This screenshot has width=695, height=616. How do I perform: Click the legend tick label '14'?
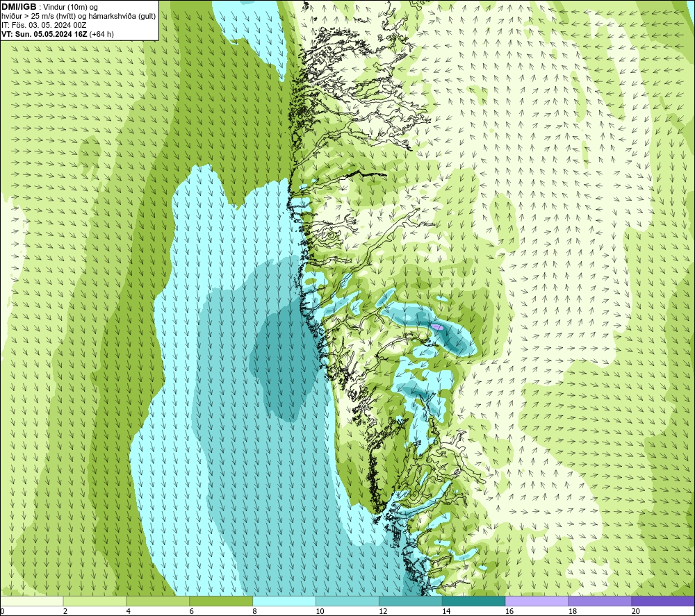[446, 611]
